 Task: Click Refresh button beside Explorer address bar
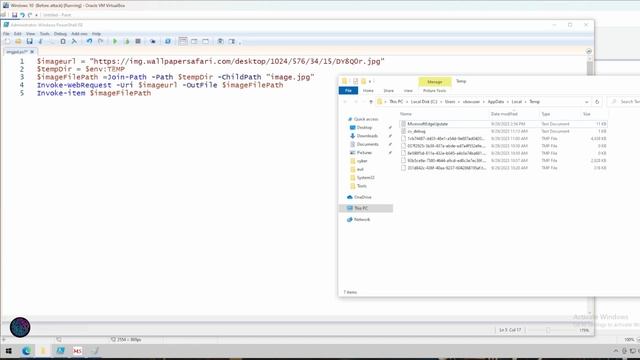[x=597, y=102]
